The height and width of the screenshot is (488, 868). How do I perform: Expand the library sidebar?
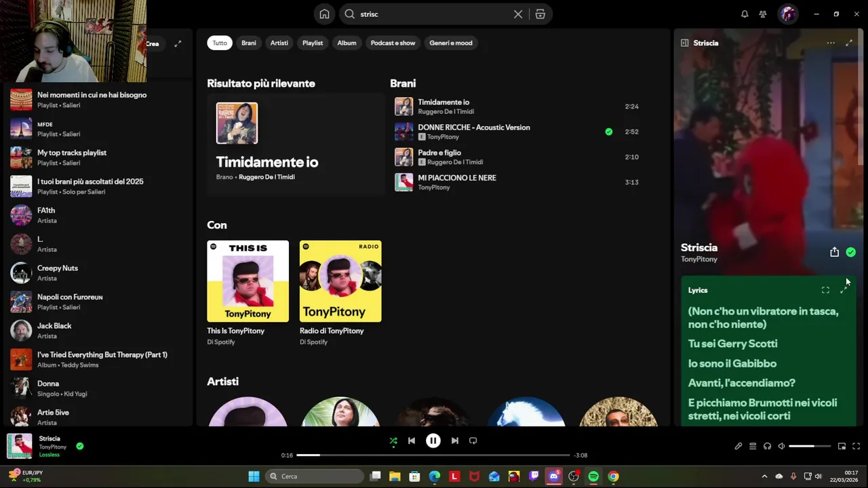(x=178, y=43)
